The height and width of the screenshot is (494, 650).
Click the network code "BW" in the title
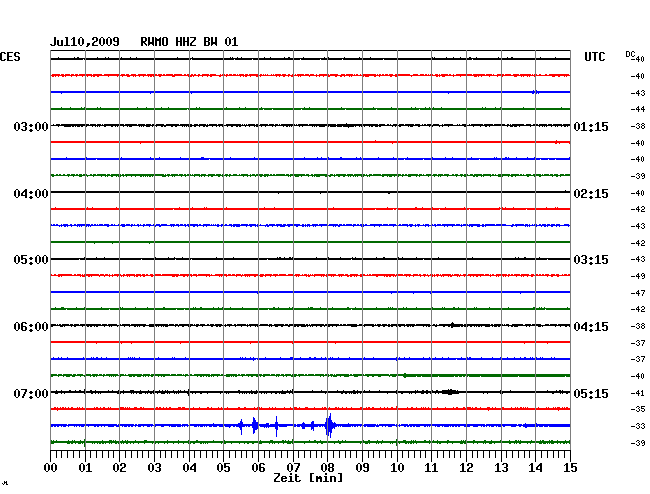210,42
